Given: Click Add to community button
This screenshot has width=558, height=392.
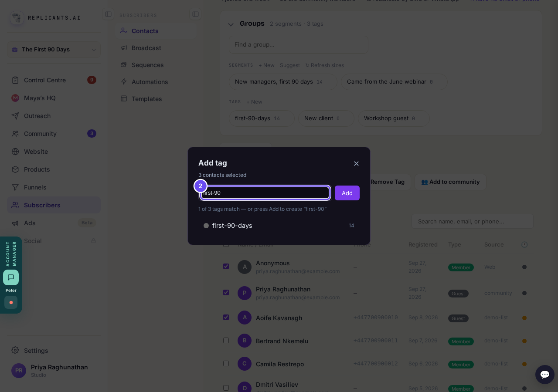Looking at the screenshot, I should [450, 182].
